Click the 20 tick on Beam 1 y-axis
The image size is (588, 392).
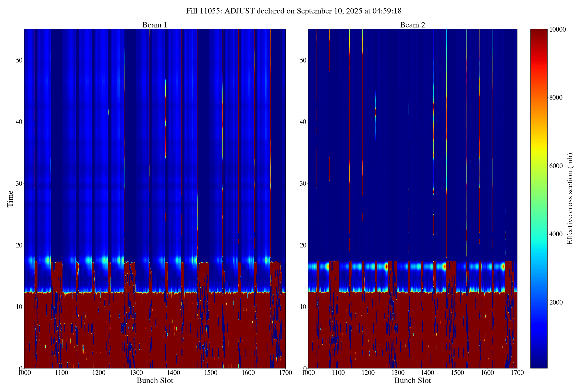tap(19, 245)
